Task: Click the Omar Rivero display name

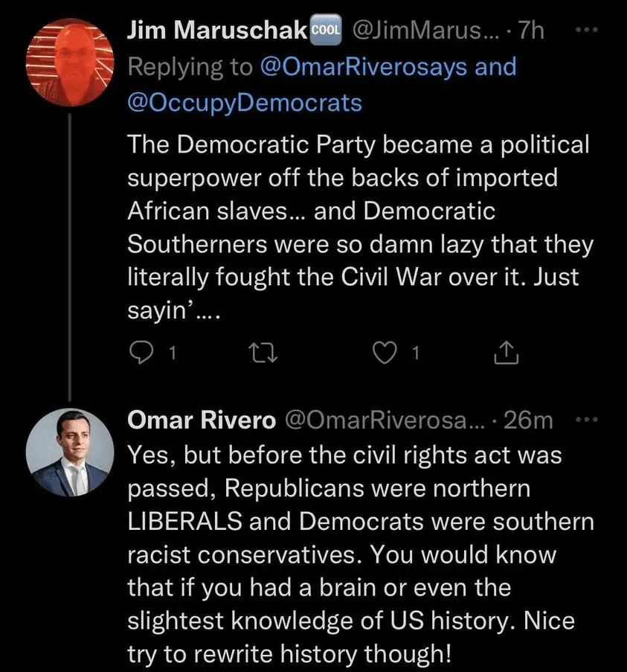Action: coord(201,420)
